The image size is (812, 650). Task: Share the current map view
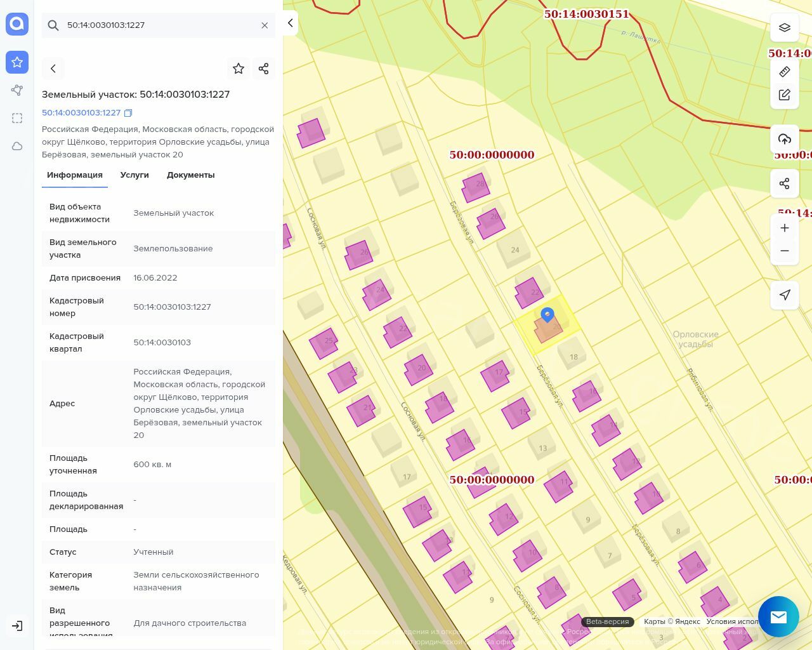[784, 183]
